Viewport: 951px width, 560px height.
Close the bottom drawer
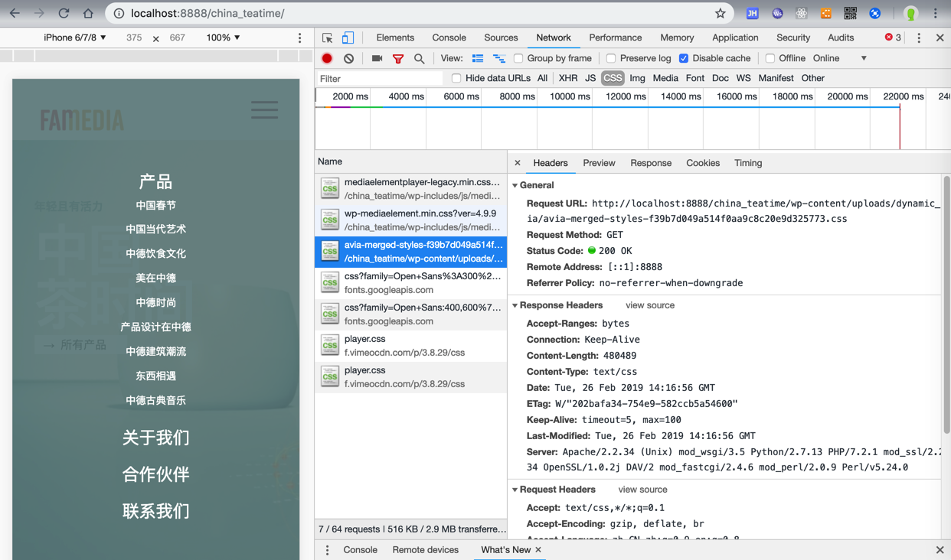[940, 550]
